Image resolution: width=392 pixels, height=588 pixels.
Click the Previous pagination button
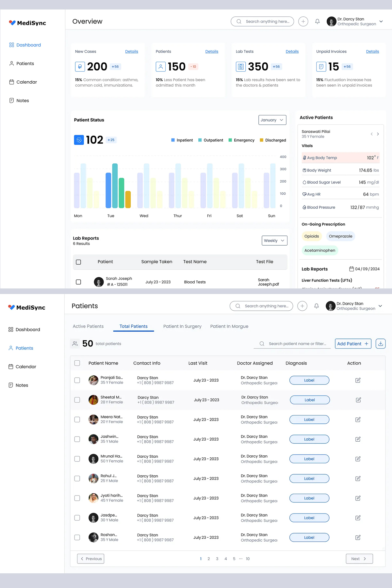click(91, 559)
